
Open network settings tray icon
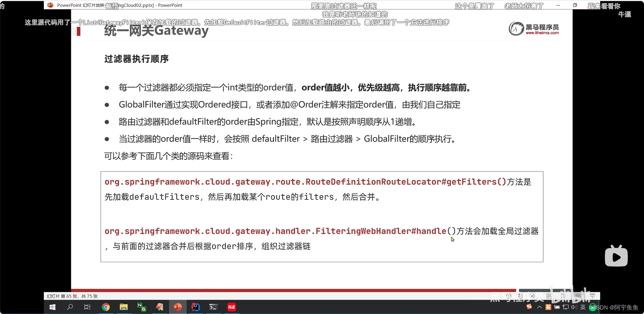point(566,307)
